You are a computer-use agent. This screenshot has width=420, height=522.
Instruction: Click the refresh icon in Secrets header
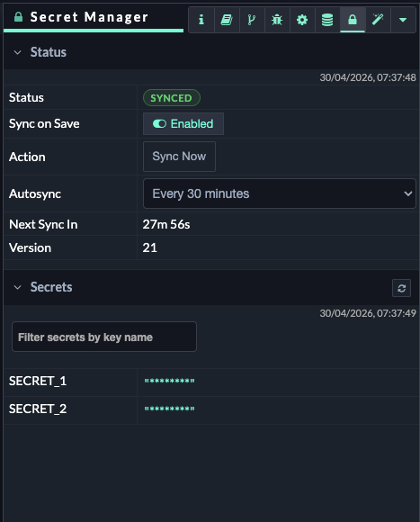point(401,288)
